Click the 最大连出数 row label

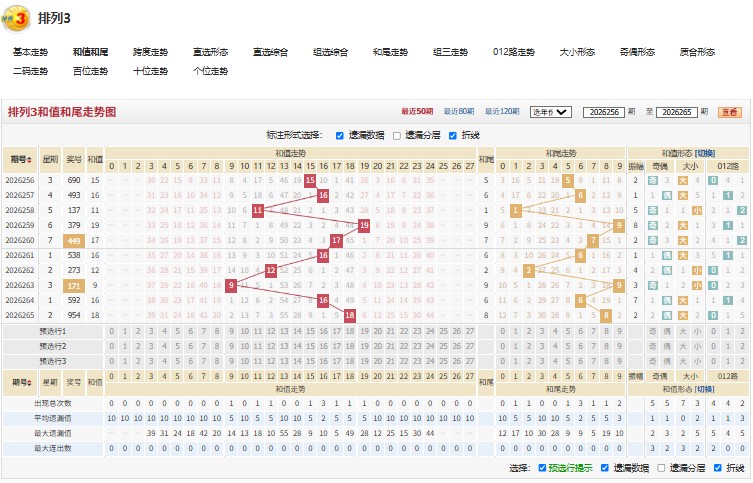(x=53, y=448)
